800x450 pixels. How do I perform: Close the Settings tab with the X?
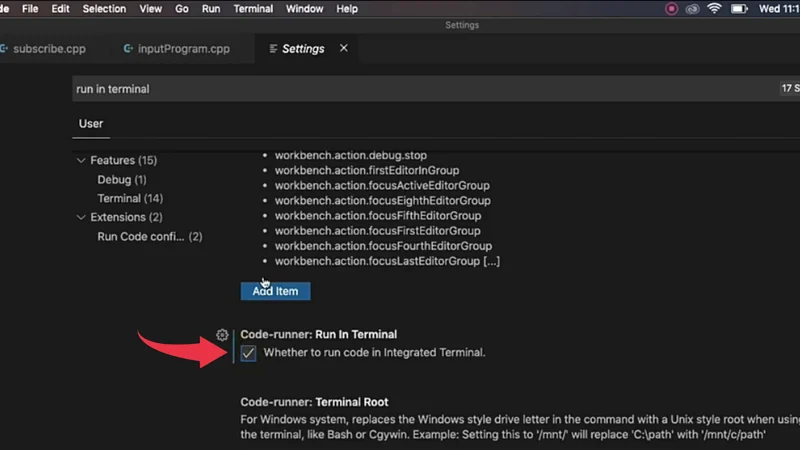pyautogui.click(x=344, y=48)
